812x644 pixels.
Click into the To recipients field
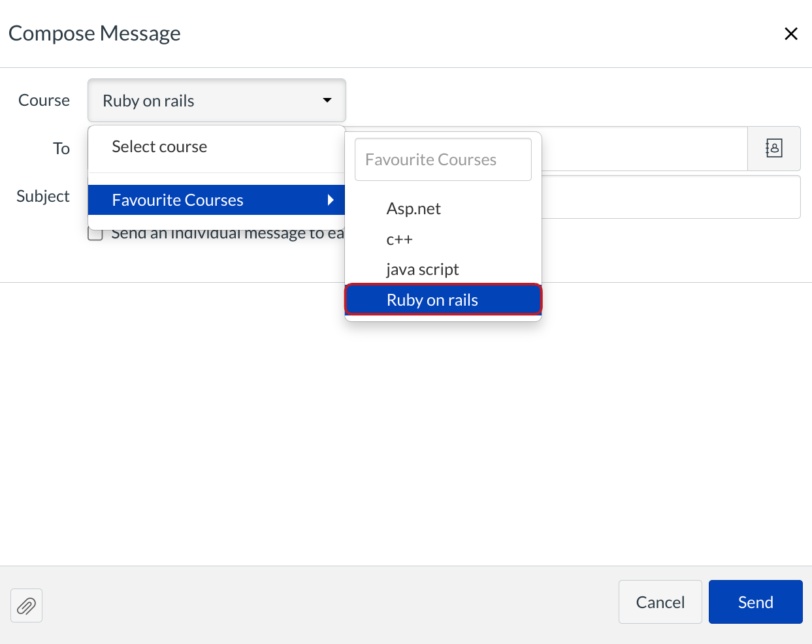[x=643, y=149]
